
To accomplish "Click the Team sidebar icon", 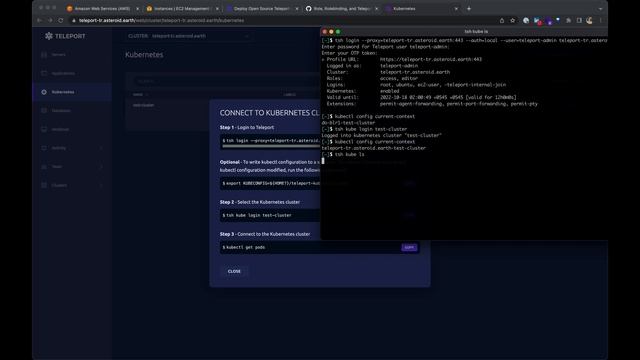I will (44, 167).
